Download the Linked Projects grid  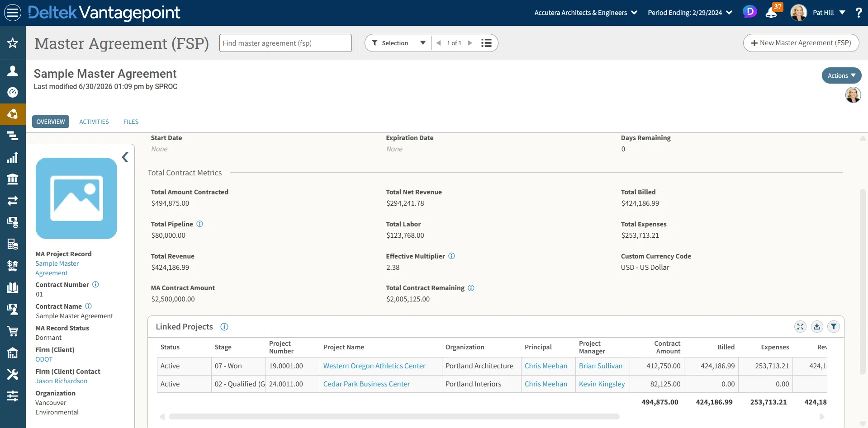pyautogui.click(x=817, y=327)
